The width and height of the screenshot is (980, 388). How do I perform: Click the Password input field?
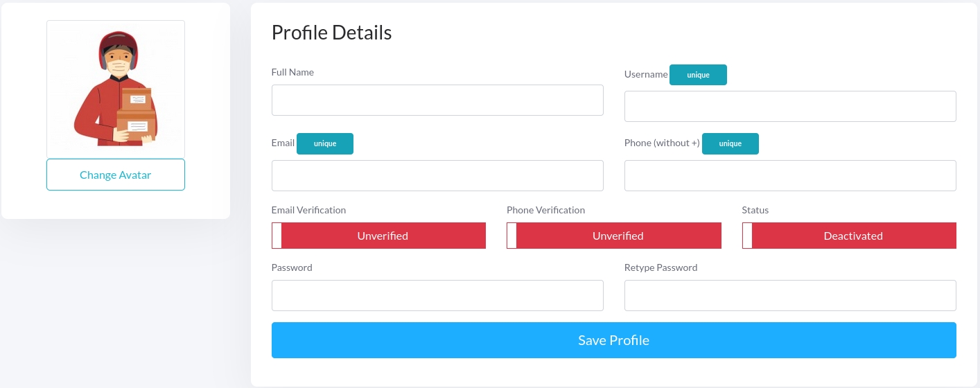[437, 296]
